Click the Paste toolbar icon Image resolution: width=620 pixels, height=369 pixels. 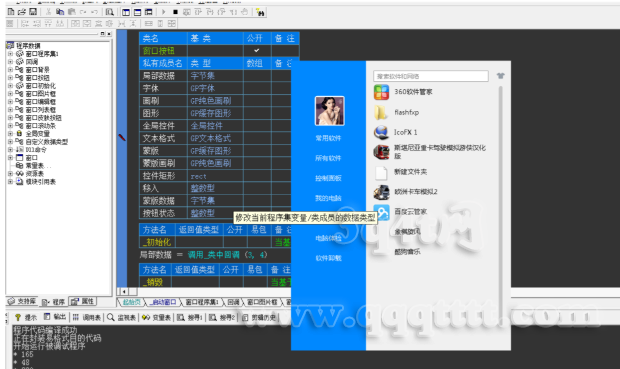(72, 12)
